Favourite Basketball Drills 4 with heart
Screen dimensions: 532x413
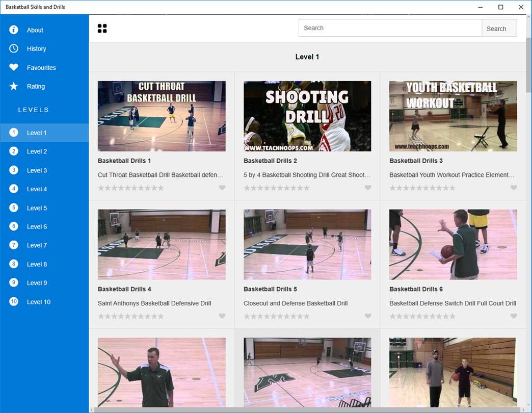tap(222, 316)
